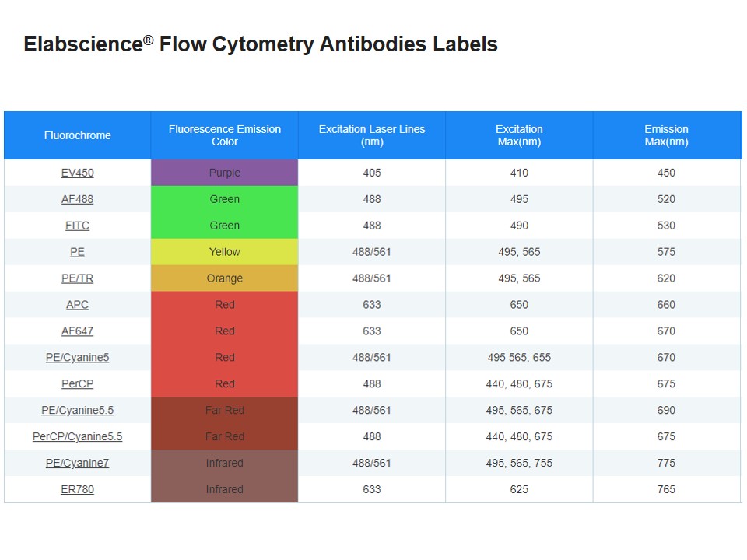747x560 pixels.
Task: Follow the PE fluorochrome link
Action: pyautogui.click(x=77, y=252)
